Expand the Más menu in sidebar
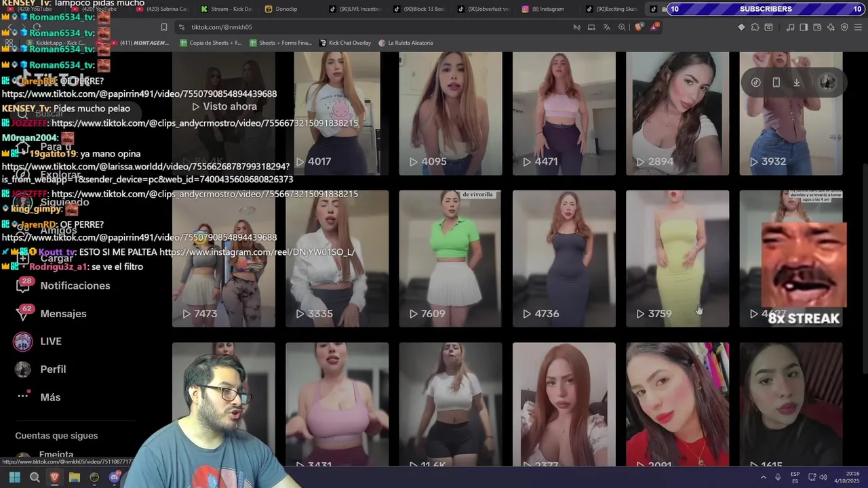 click(37, 397)
